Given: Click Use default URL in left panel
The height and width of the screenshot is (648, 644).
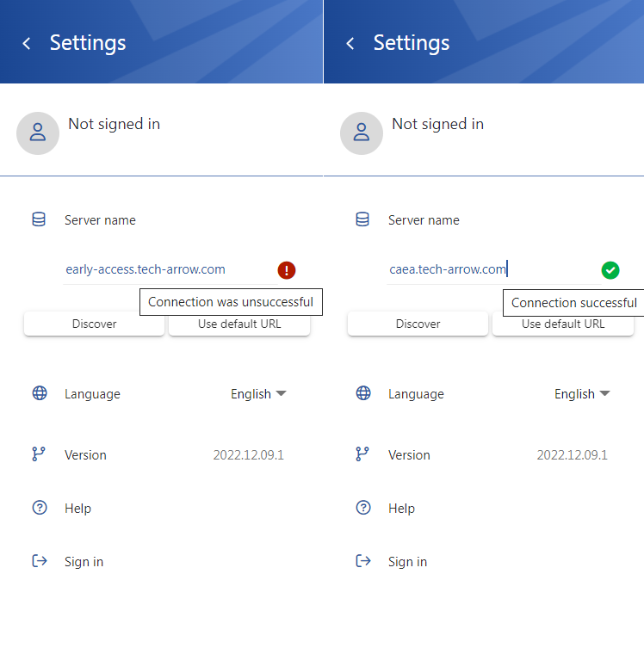Looking at the screenshot, I should [239, 325].
